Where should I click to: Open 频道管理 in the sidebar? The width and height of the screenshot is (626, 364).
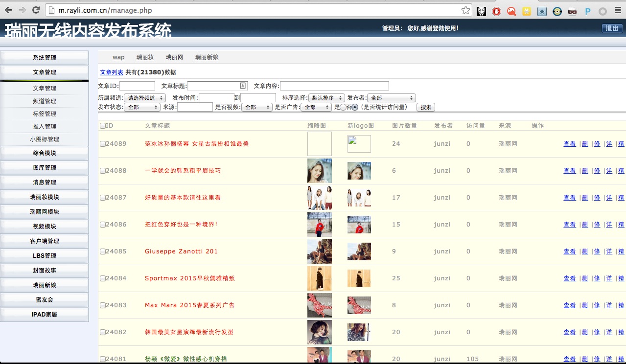pyautogui.click(x=45, y=101)
